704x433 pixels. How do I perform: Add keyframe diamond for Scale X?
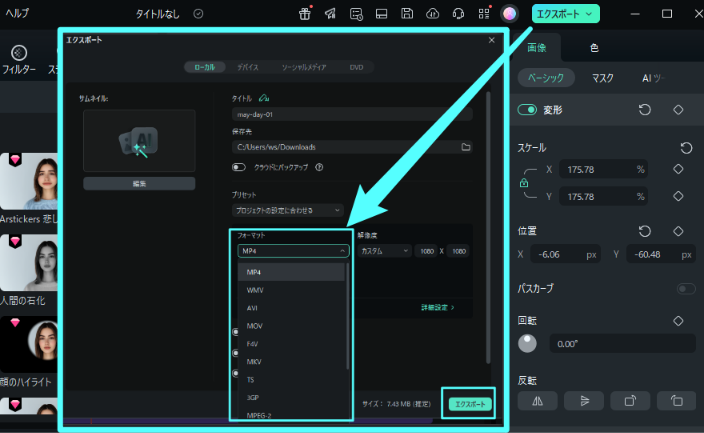pyautogui.click(x=678, y=169)
